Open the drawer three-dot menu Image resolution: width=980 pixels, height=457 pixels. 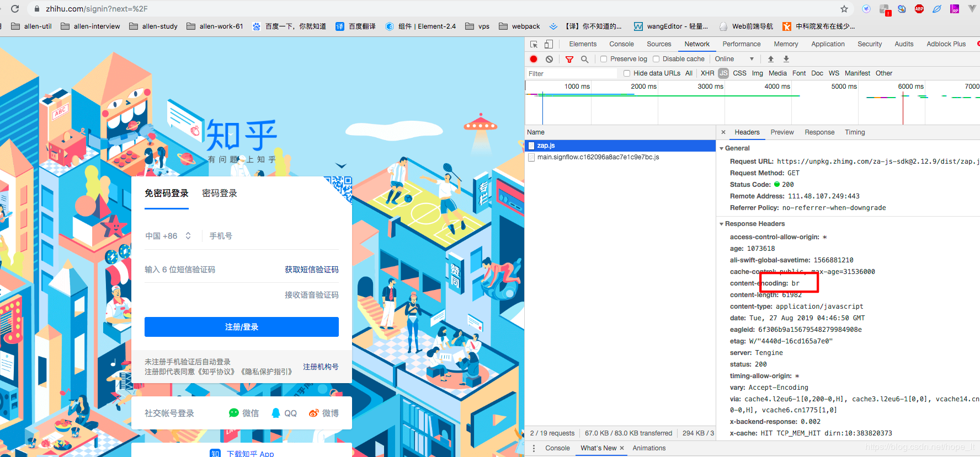tap(534, 448)
